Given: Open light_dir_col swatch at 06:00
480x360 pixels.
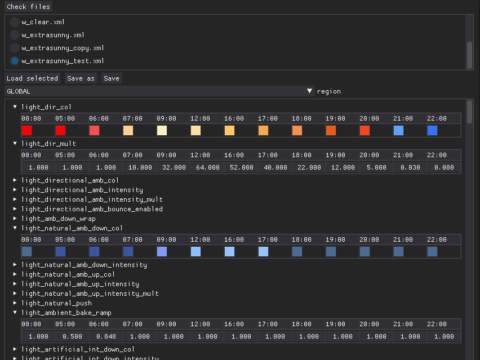Looking at the screenshot, I should pyautogui.click(x=94, y=130).
